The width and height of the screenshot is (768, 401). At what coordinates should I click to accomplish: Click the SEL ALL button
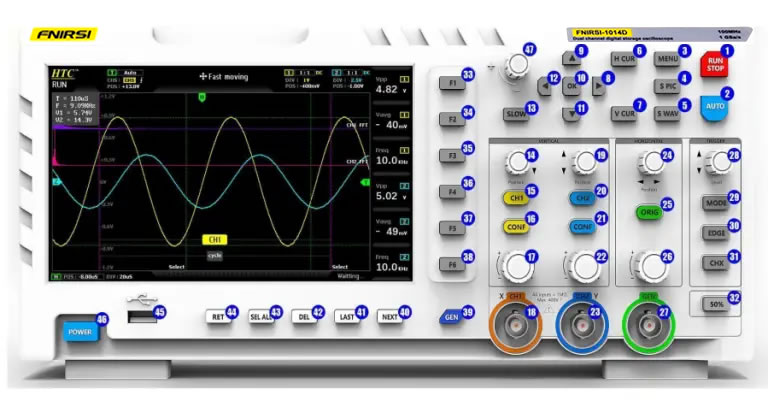pos(261,317)
